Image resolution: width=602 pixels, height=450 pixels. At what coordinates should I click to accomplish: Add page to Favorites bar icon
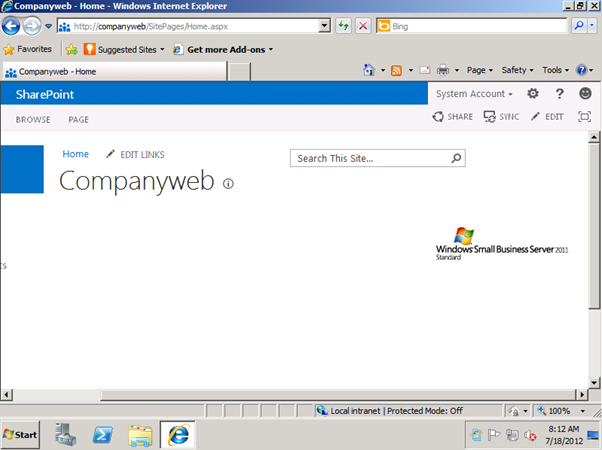[71, 49]
